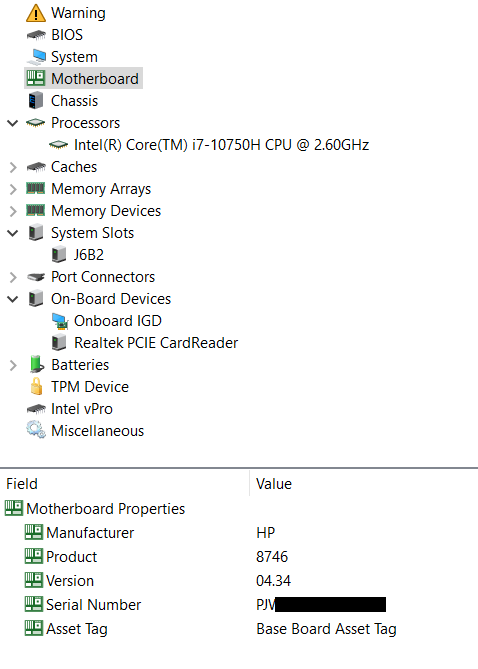Click the Warning triangle icon
This screenshot has width=478, height=669.
36,13
